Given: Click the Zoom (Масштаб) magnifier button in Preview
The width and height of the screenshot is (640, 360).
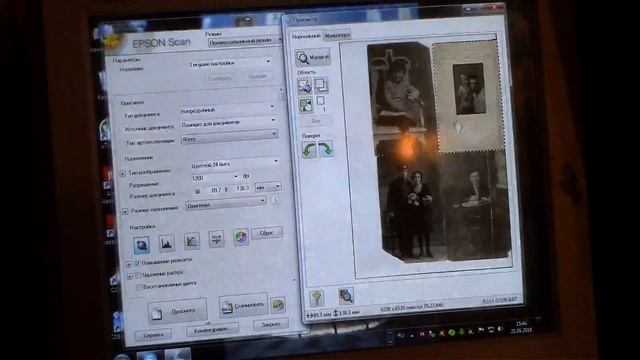Looking at the screenshot, I should click(x=313, y=58).
